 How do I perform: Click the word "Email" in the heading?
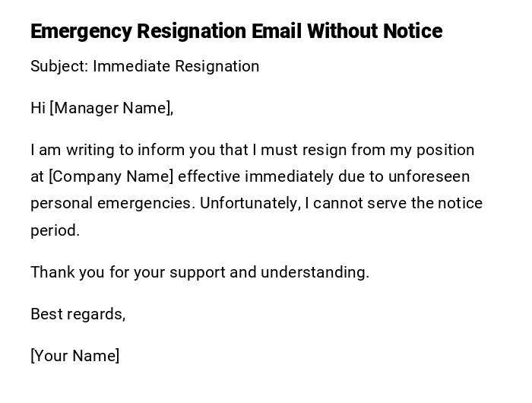click(277, 31)
